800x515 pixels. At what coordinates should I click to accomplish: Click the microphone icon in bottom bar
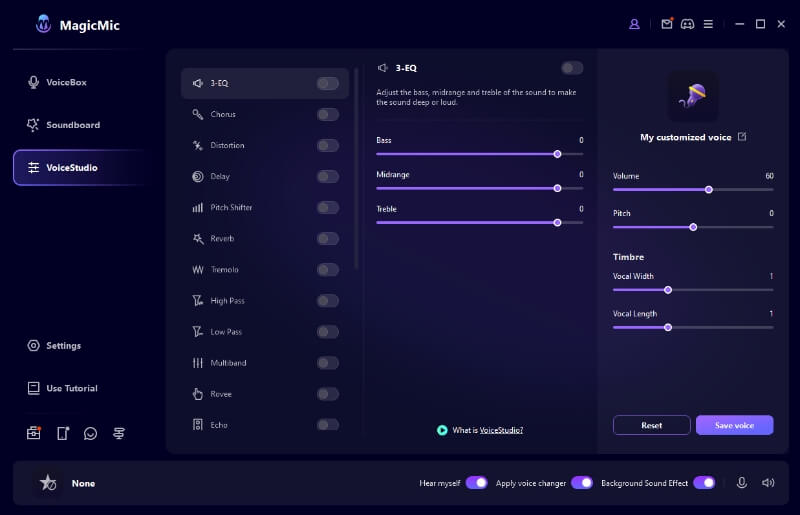coord(742,483)
